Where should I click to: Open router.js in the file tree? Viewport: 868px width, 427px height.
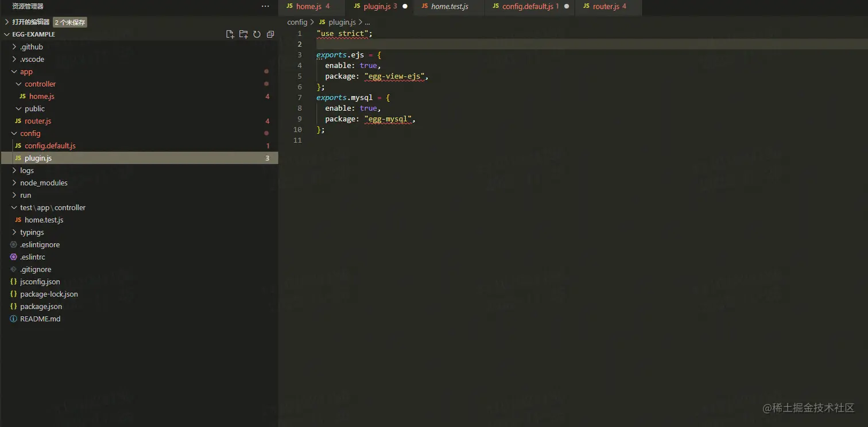pos(38,121)
